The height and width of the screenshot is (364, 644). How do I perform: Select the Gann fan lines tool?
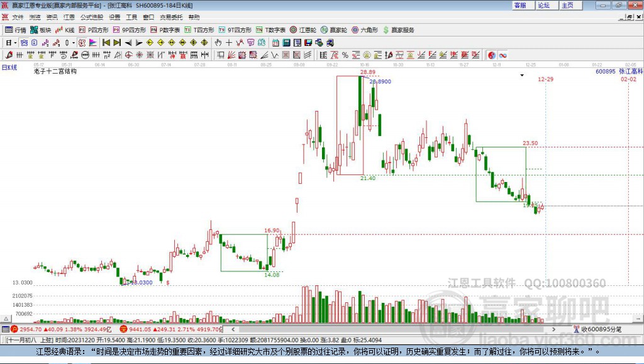(231, 55)
